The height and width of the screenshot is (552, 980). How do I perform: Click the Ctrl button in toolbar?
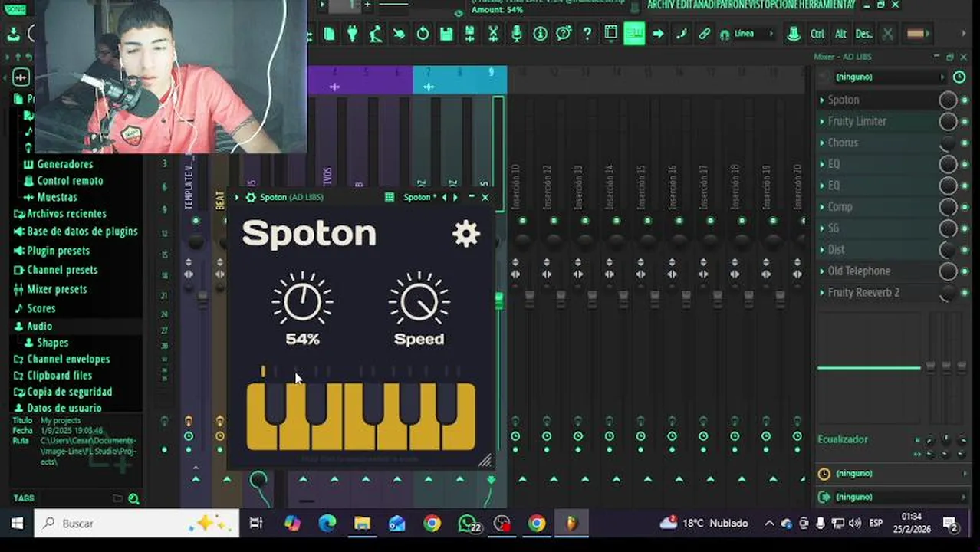(x=817, y=34)
